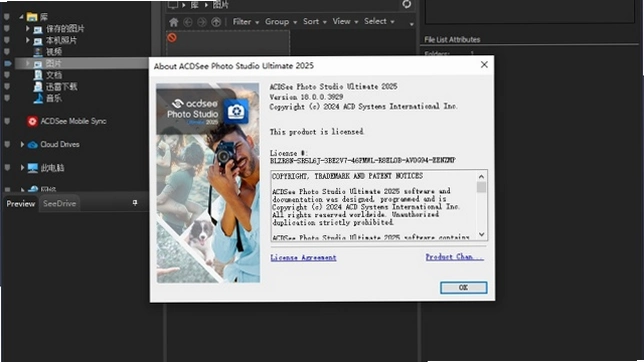The width and height of the screenshot is (644, 362).
Task: Toggle Easy-Select marker beside 库
Action: click(7, 17)
